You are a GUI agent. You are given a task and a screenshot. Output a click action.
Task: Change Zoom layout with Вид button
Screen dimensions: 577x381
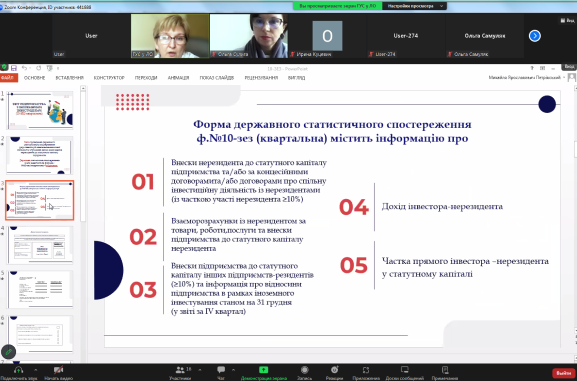point(568,21)
